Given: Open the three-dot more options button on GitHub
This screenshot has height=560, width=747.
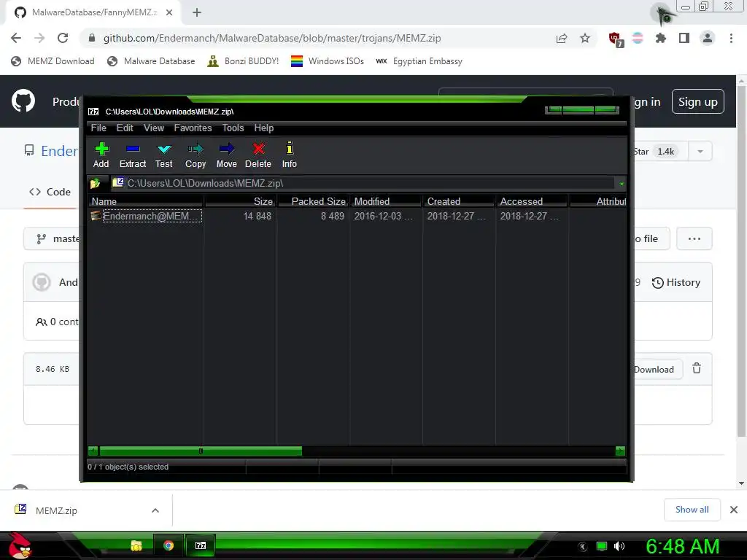Looking at the screenshot, I should 694,238.
